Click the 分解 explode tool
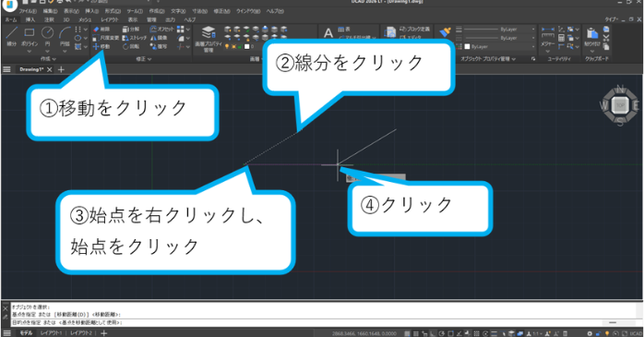Image resolution: width=644 pixels, height=337 pixels. coord(131,30)
